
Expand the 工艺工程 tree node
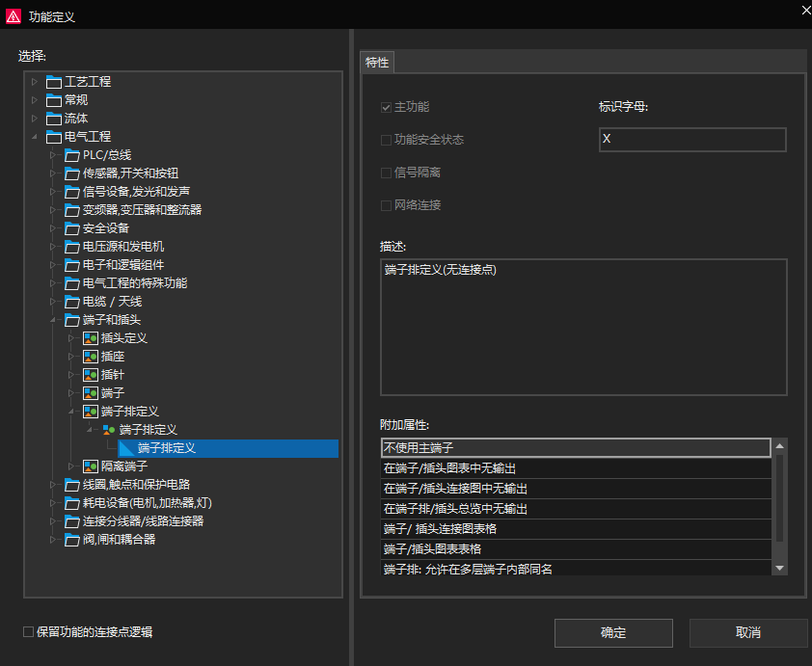[35, 82]
